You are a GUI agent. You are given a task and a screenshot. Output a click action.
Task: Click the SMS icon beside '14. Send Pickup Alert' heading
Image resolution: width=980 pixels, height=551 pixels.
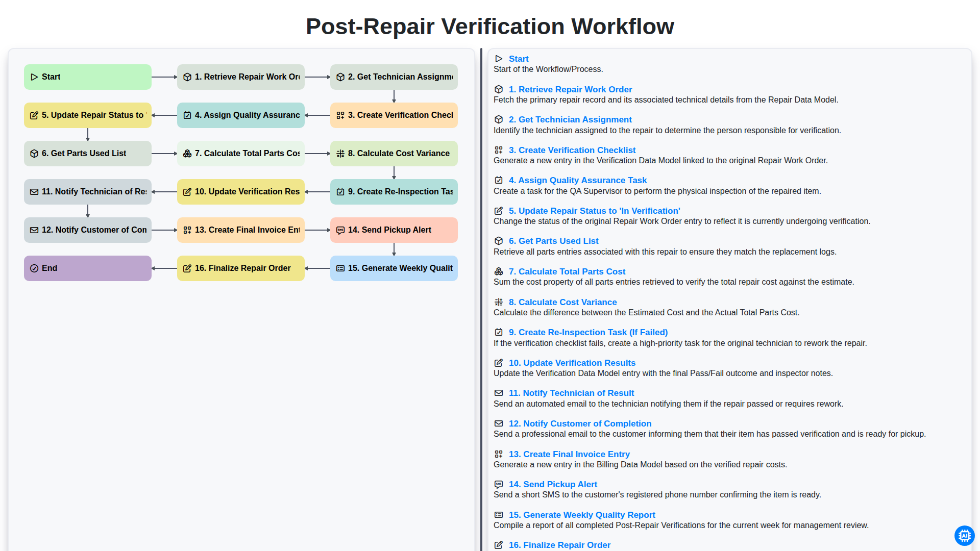coord(499,484)
